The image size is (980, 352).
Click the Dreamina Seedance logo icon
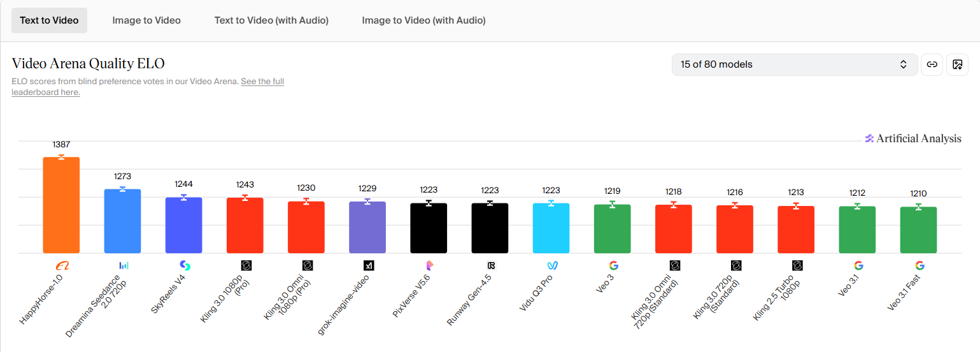123,265
